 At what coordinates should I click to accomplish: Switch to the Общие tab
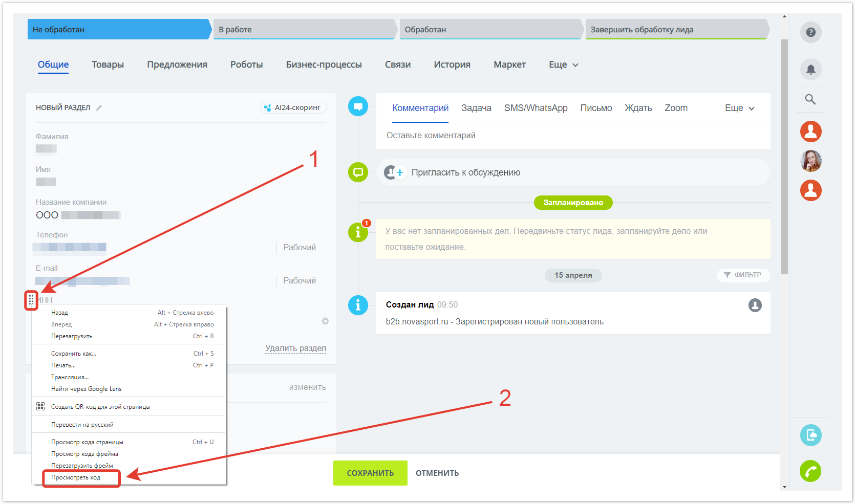pos(53,64)
